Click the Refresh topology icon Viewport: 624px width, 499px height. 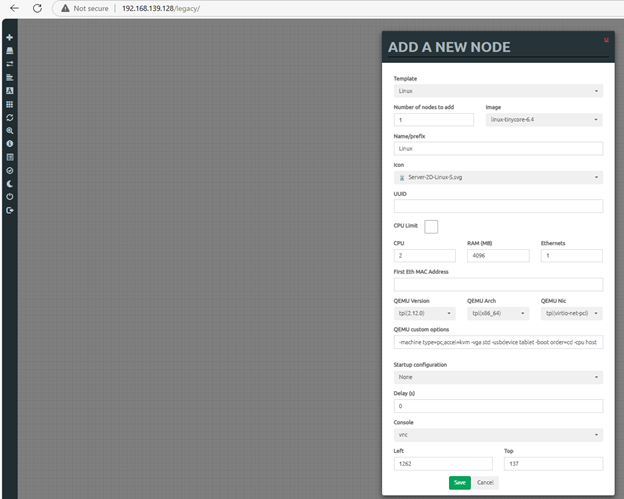pos(10,117)
